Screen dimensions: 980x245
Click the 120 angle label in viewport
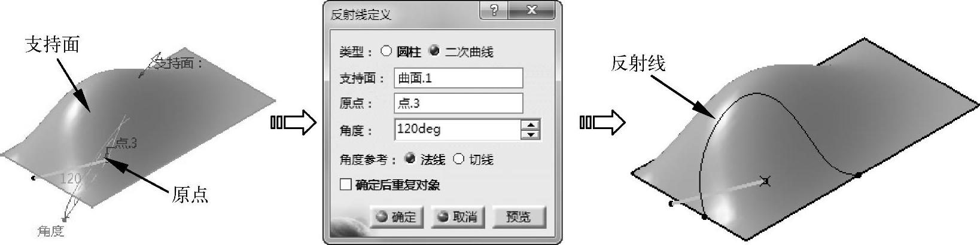pyautogui.click(x=71, y=178)
